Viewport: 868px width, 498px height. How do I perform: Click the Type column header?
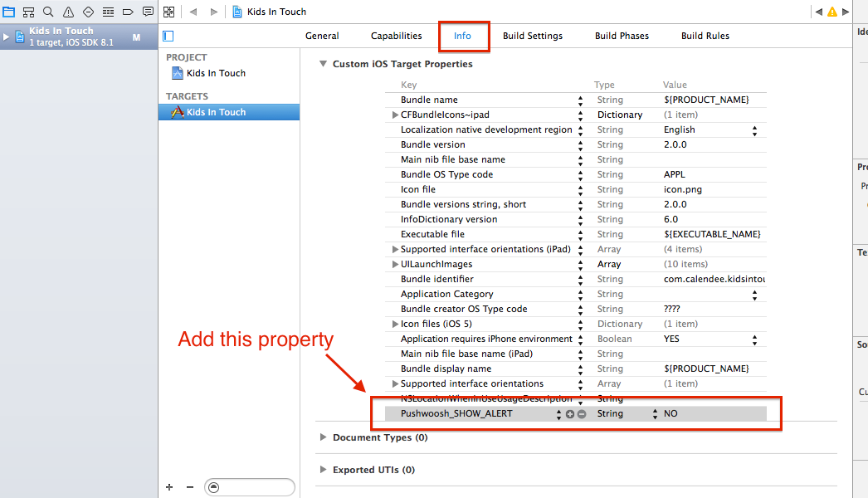tap(604, 85)
